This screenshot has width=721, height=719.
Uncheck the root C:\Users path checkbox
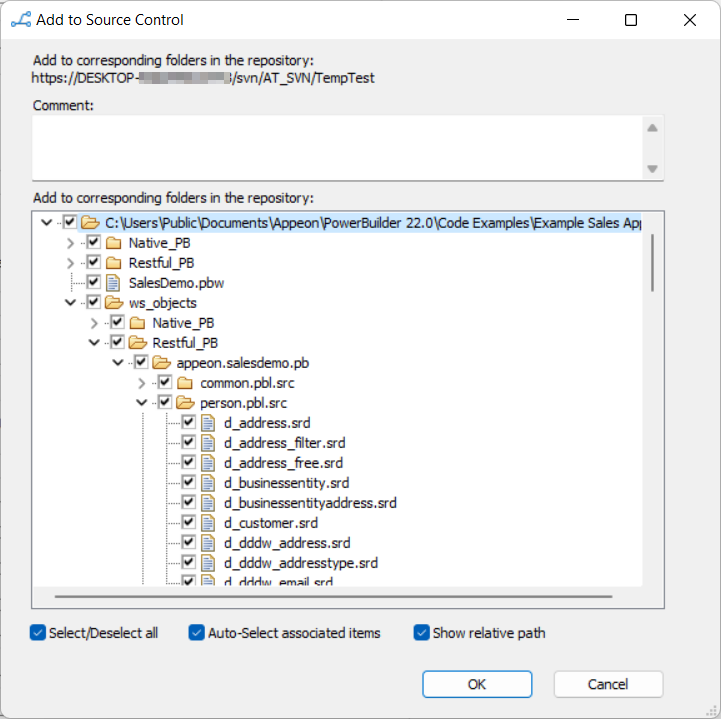tap(69, 223)
